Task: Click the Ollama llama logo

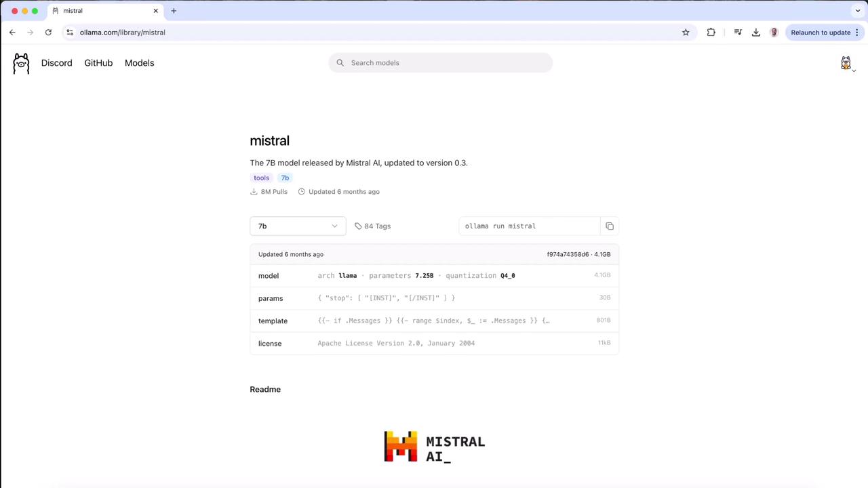Action: pyautogui.click(x=21, y=63)
